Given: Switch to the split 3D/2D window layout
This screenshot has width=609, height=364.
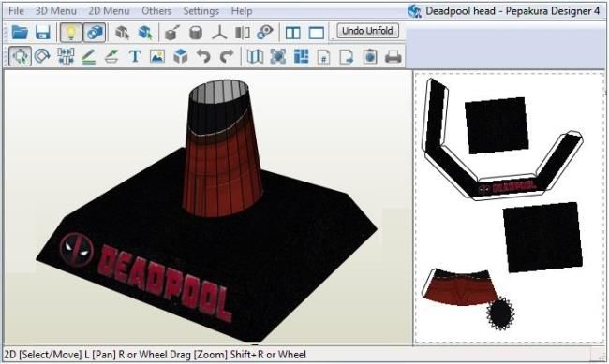Looking at the screenshot, I should click(x=293, y=33).
